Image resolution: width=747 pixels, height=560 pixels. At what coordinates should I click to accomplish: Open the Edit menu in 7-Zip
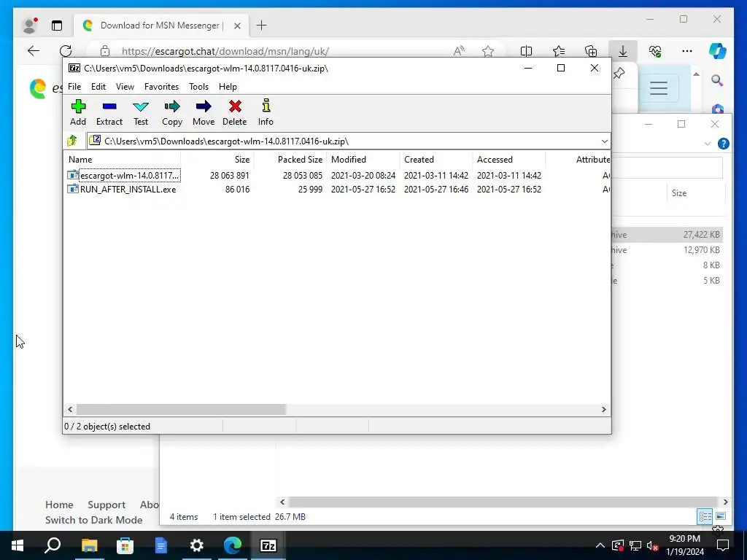coord(98,87)
